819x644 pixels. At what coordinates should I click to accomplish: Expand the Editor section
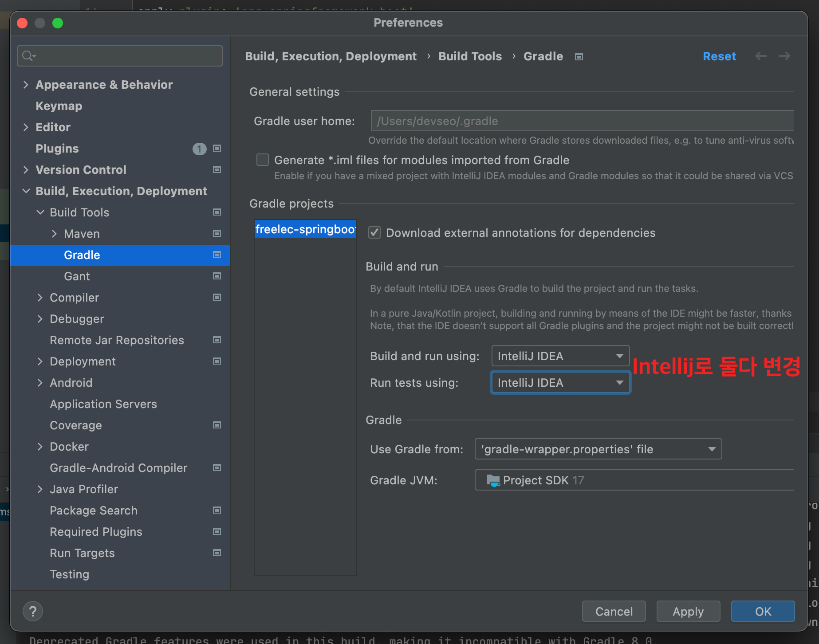(26, 127)
